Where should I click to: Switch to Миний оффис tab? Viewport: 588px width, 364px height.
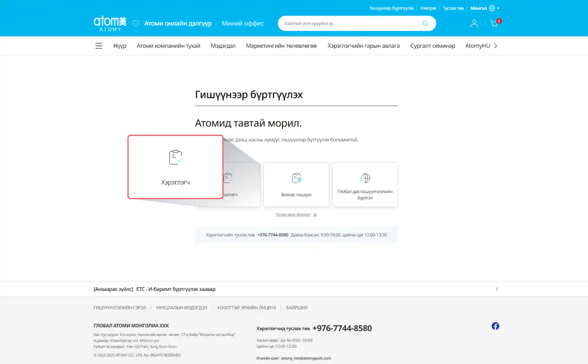point(243,24)
